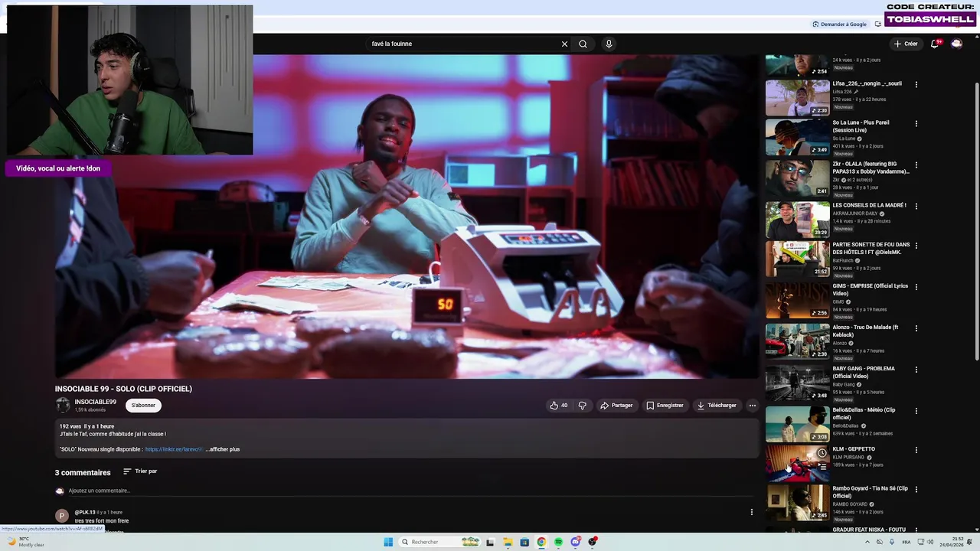Open the account avatar menu

point(956,44)
